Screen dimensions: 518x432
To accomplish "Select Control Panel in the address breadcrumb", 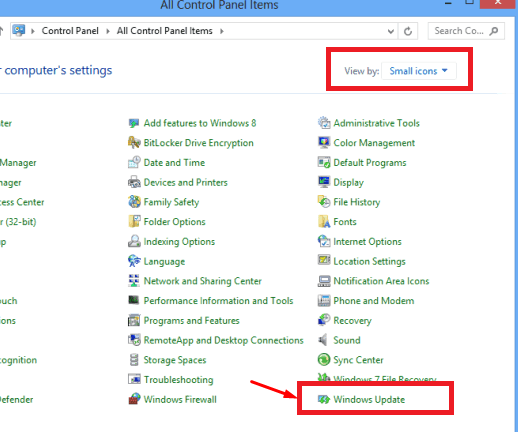I will click(x=70, y=31).
